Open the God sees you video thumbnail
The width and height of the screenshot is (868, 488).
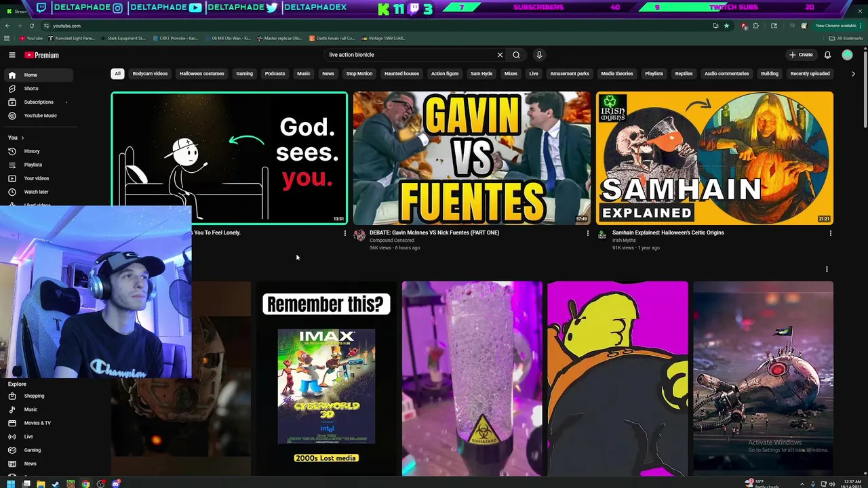coord(229,158)
